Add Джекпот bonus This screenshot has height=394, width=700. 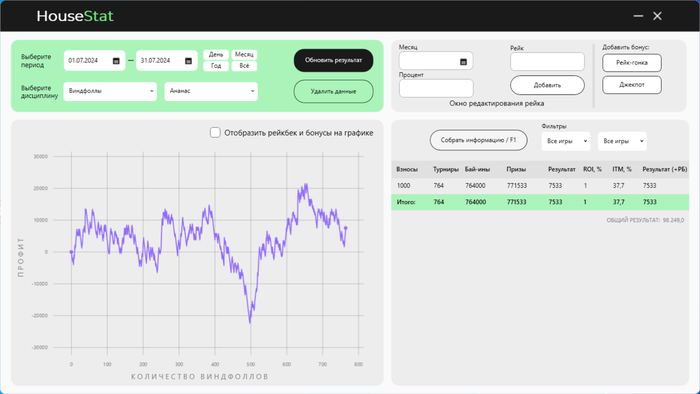(632, 85)
